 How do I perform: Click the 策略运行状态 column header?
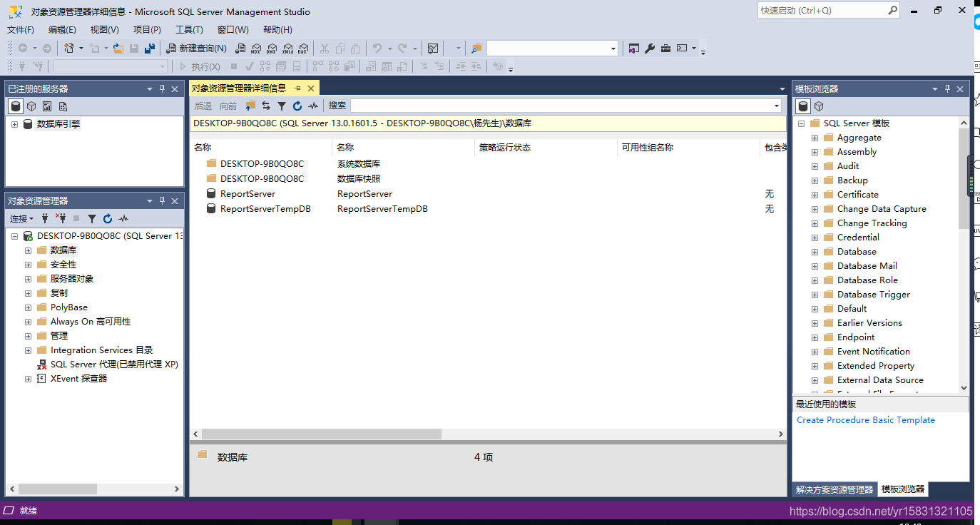click(546, 148)
